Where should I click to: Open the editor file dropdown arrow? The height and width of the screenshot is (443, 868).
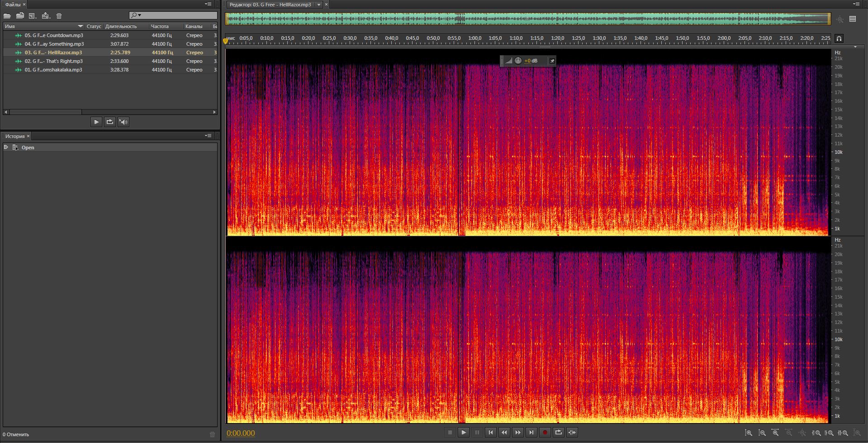tap(318, 5)
